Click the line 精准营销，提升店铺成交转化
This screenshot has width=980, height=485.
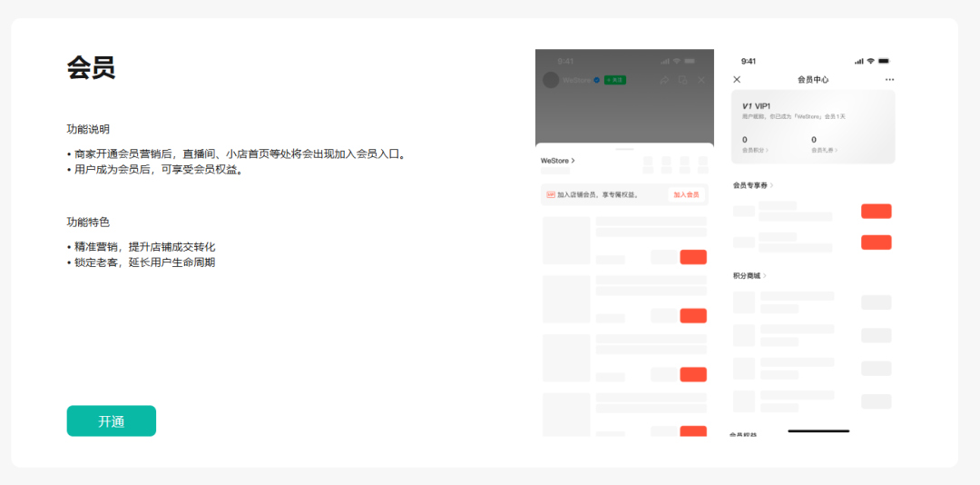coord(142,246)
